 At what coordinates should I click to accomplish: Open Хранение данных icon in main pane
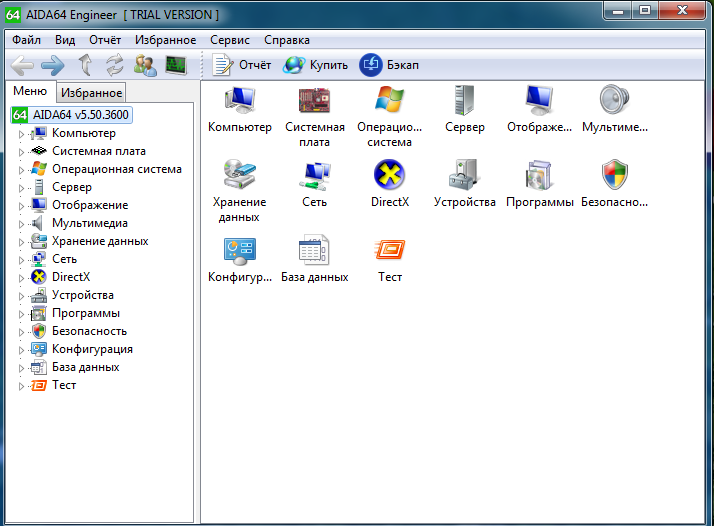(240, 174)
